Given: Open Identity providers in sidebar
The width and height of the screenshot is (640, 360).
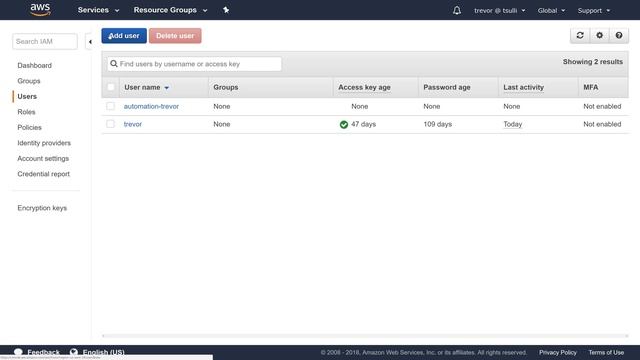Looking at the screenshot, I should click(44, 143).
